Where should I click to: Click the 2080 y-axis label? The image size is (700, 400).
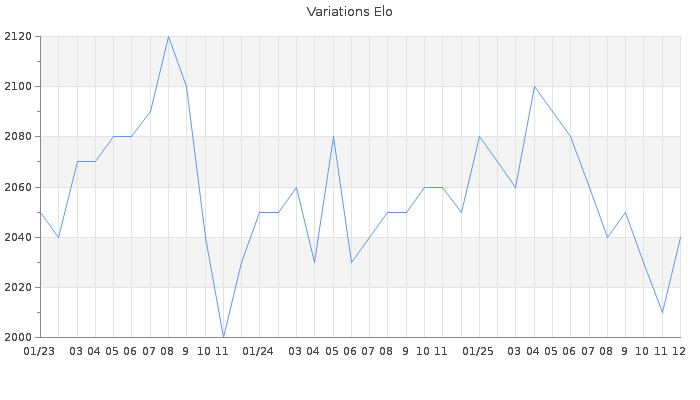[x=17, y=137]
